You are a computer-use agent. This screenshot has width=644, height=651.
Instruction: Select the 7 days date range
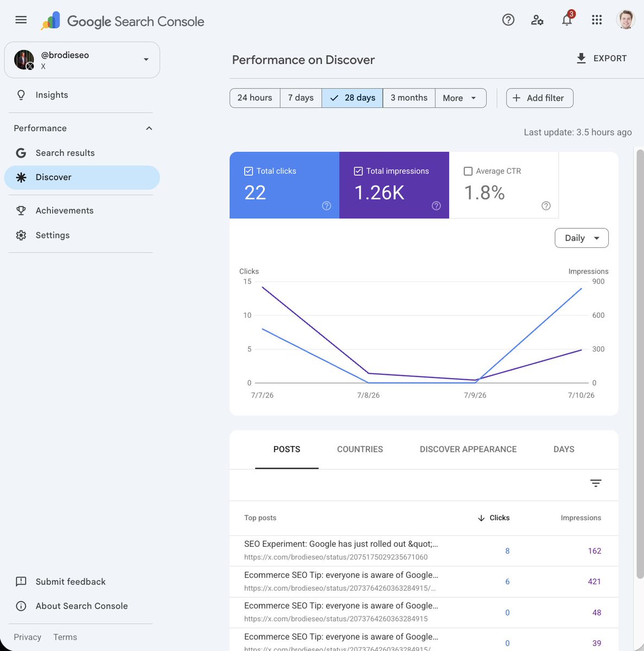point(301,98)
